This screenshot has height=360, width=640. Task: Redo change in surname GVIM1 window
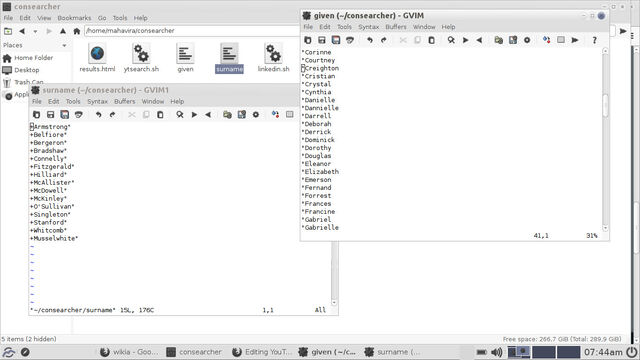click(113, 115)
